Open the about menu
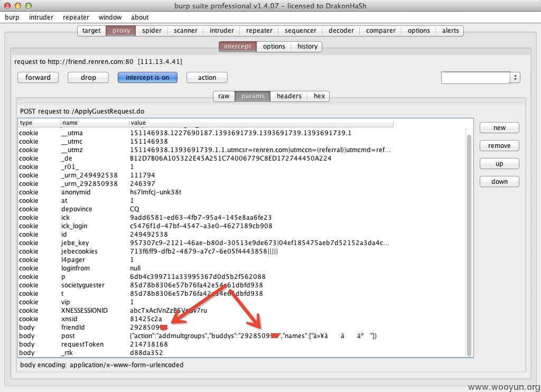The width and height of the screenshot is (541, 392). [139, 17]
